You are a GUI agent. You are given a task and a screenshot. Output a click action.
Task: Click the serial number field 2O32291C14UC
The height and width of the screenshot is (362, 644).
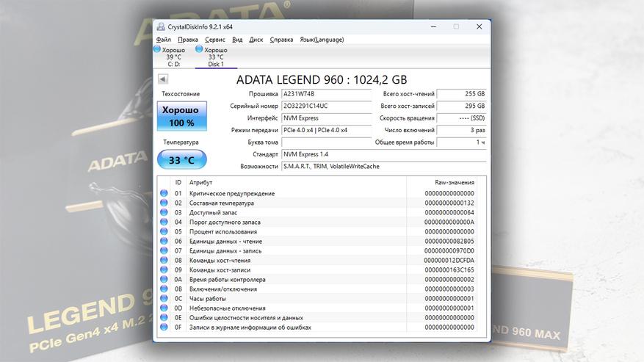point(327,106)
